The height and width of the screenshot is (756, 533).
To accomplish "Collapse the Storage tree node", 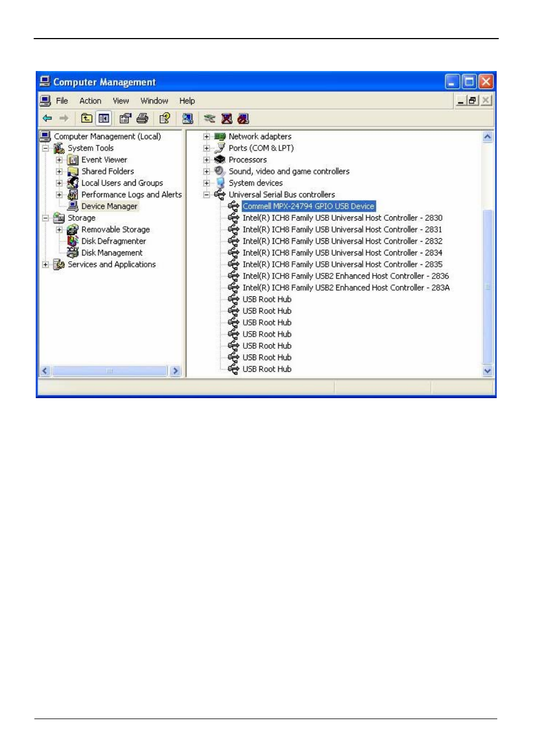I will tap(46, 218).
